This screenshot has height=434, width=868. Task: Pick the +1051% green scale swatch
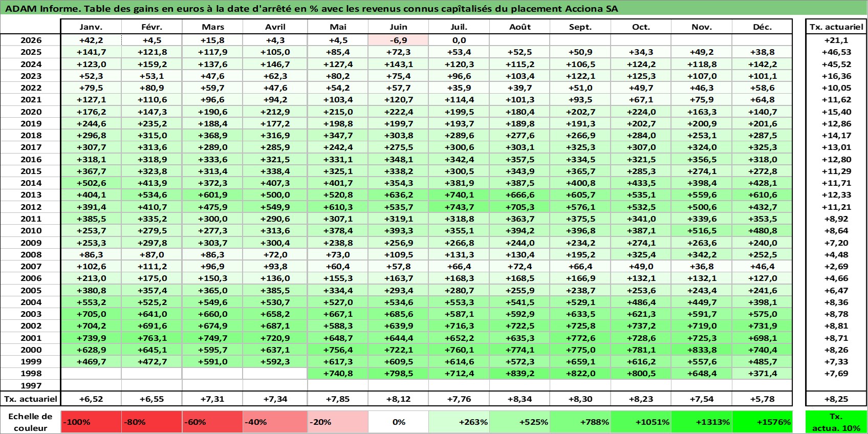tap(641, 422)
